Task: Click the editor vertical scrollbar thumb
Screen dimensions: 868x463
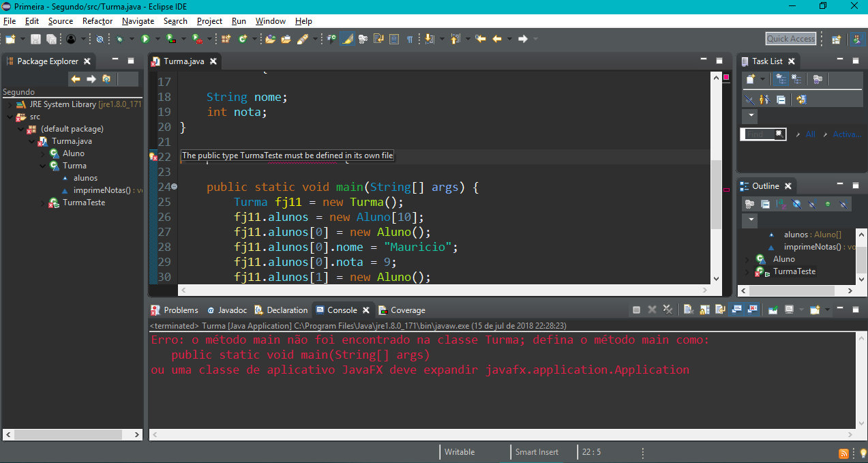Action: coord(715,194)
